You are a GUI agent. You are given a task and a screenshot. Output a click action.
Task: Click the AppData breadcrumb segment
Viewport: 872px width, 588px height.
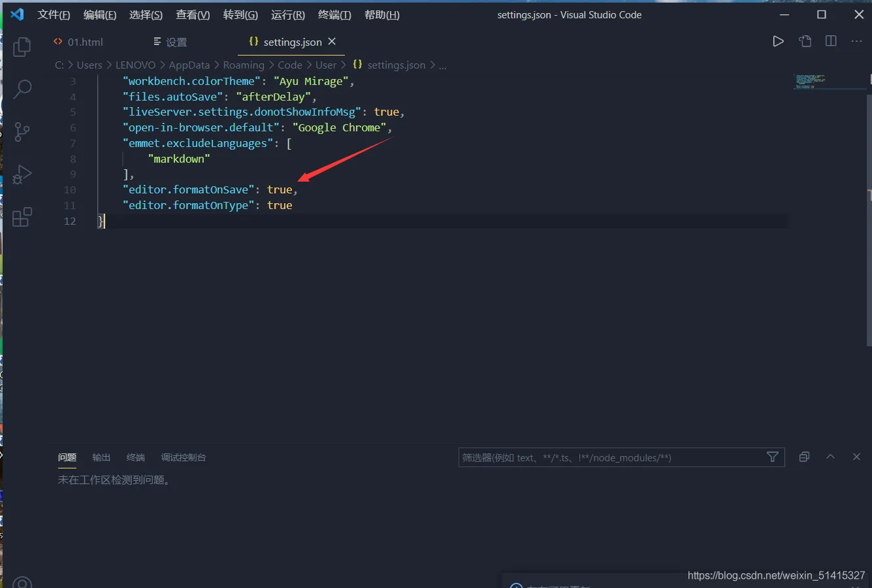tap(189, 65)
